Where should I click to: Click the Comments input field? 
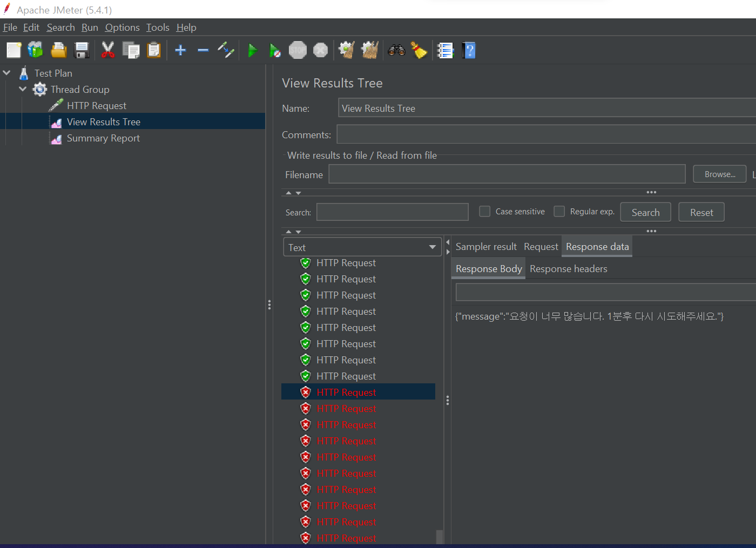click(x=546, y=134)
